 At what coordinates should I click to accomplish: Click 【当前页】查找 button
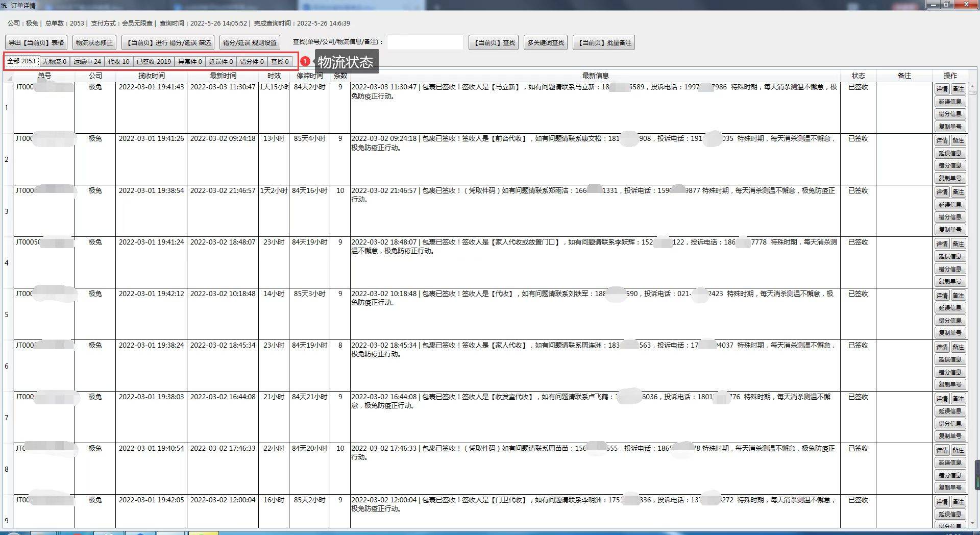[494, 43]
